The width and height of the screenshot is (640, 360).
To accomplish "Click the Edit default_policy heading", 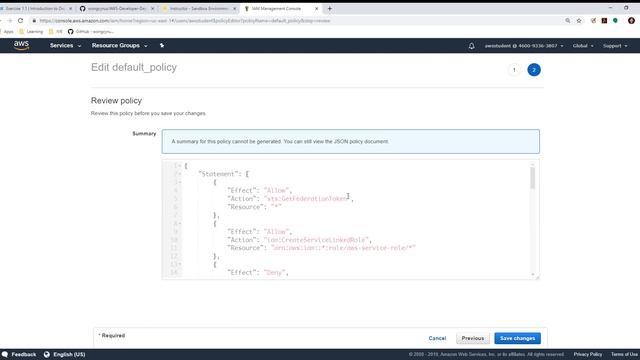I will click(134, 67).
